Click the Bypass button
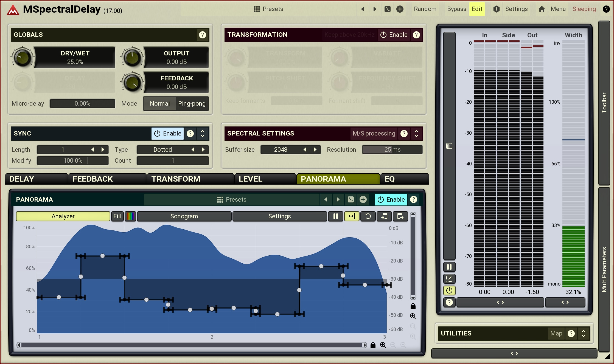The width and height of the screenshot is (614, 364). 456,9
